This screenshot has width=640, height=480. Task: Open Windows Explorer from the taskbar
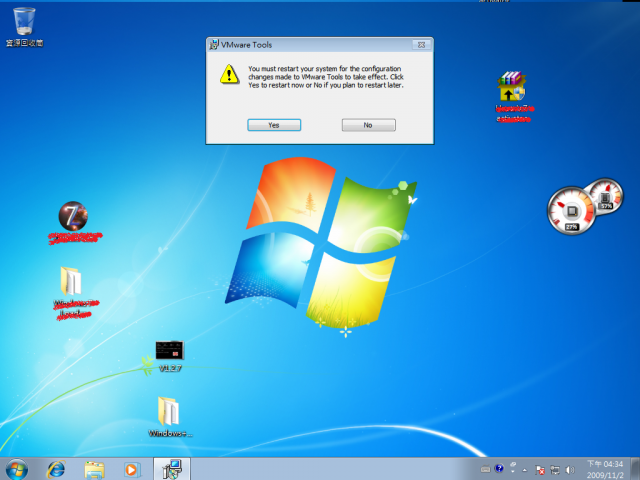[x=94, y=469]
